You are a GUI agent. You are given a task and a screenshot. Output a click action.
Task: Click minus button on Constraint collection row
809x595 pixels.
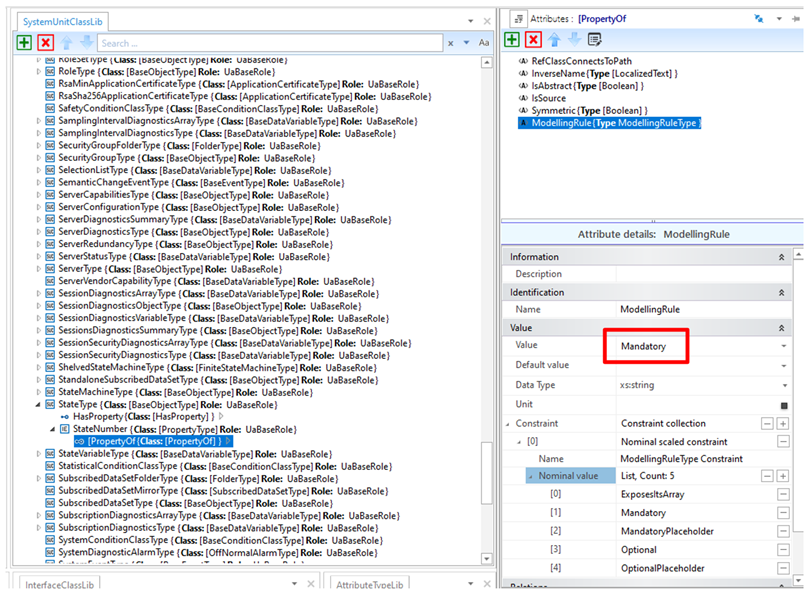coord(767,424)
